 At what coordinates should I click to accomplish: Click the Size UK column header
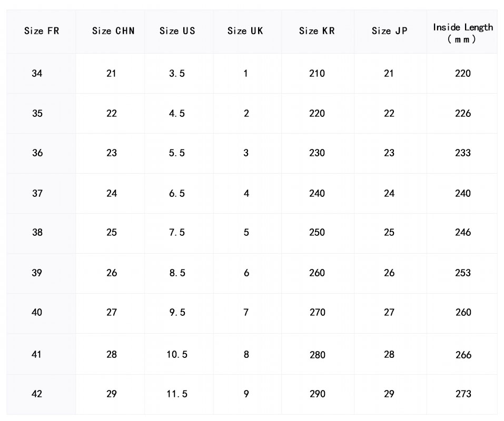coord(245,31)
